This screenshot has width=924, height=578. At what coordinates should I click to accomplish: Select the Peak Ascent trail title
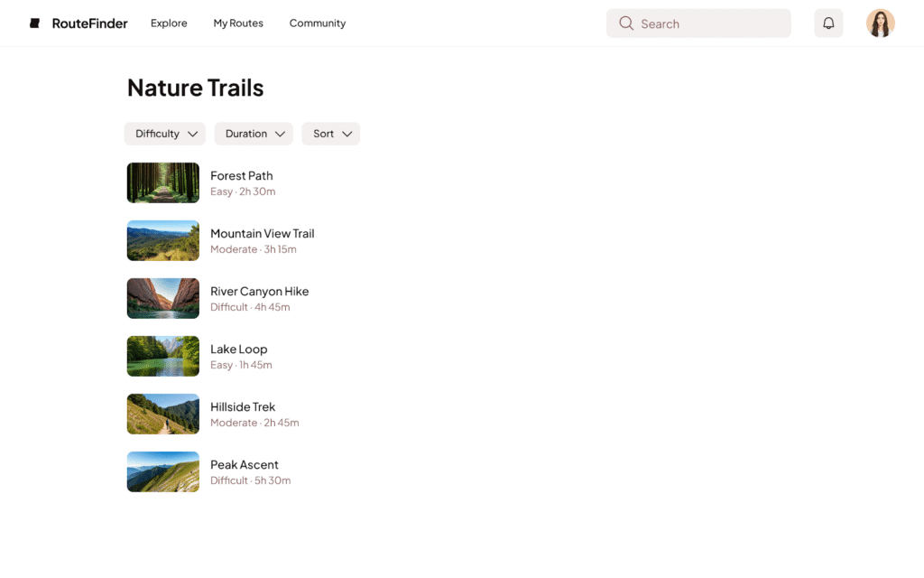(245, 465)
